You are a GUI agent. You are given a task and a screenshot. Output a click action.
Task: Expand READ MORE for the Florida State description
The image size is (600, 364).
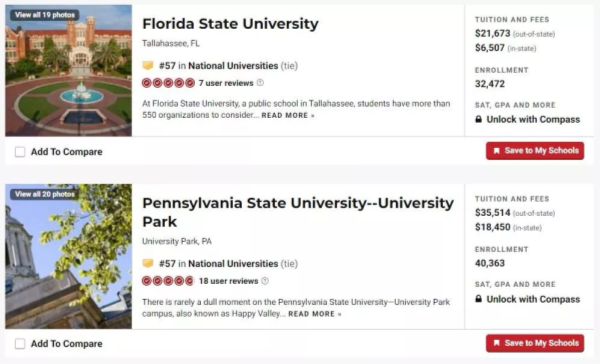click(x=288, y=115)
